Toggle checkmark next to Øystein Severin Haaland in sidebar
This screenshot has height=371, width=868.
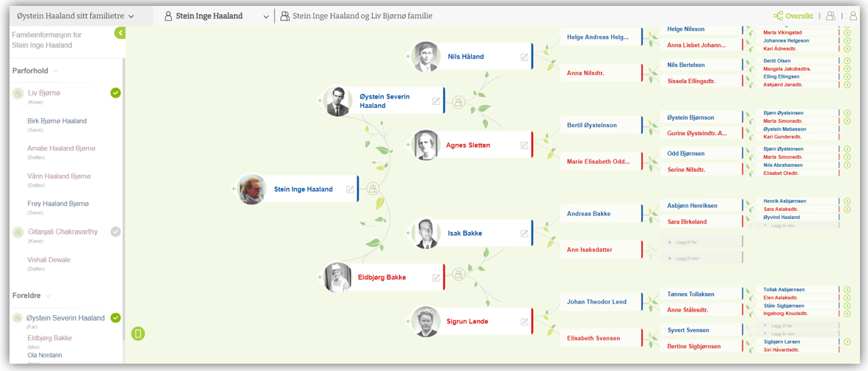(115, 318)
